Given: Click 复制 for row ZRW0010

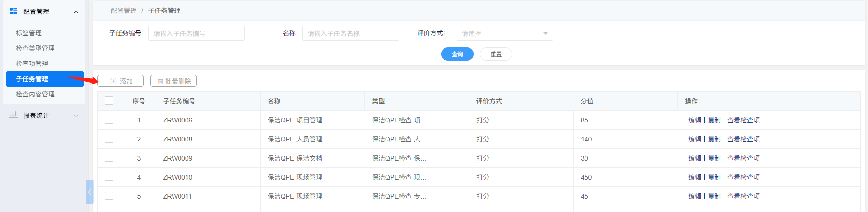Looking at the screenshot, I should [714, 177].
